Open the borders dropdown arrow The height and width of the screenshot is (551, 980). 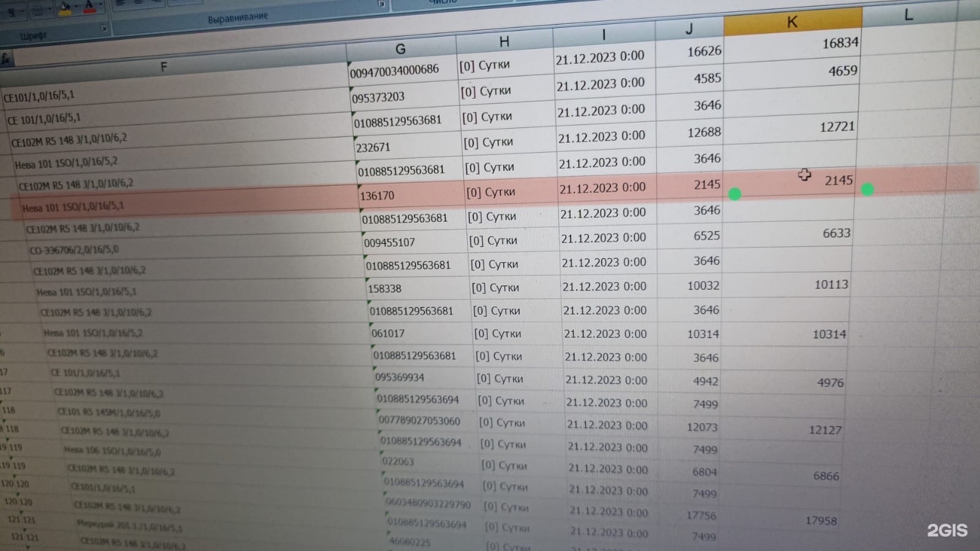click(x=50, y=8)
